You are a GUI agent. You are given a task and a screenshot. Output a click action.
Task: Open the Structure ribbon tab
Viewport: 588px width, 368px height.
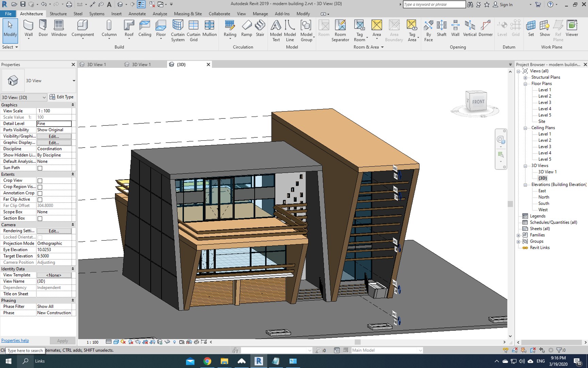58,14
